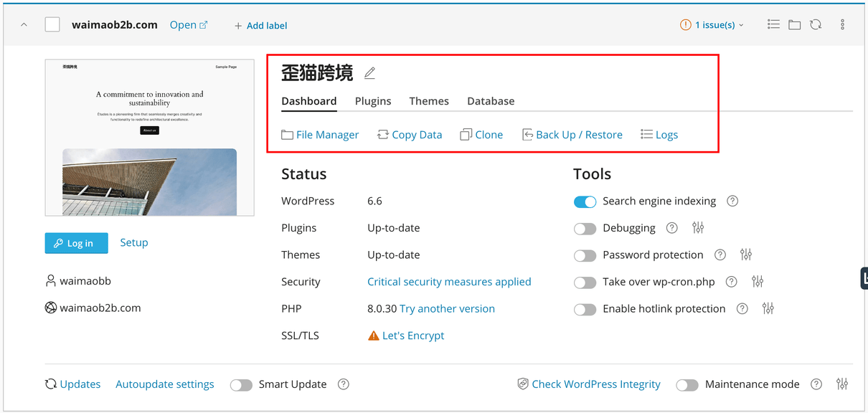Disable Search engine indexing
The width and height of the screenshot is (868, 413).
(x=585, y=201)
